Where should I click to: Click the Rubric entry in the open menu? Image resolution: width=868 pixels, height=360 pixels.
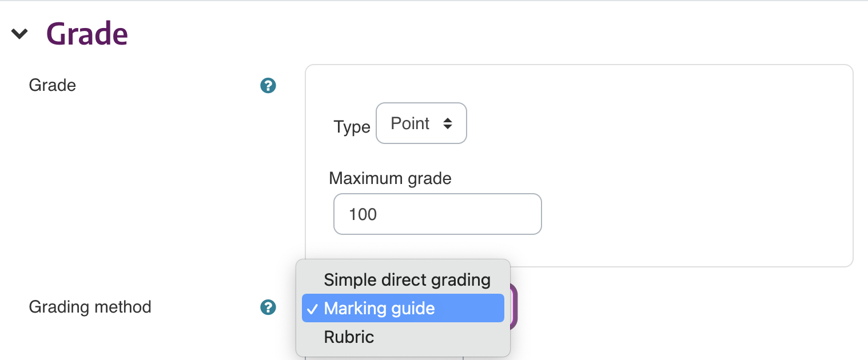[349, 337]
